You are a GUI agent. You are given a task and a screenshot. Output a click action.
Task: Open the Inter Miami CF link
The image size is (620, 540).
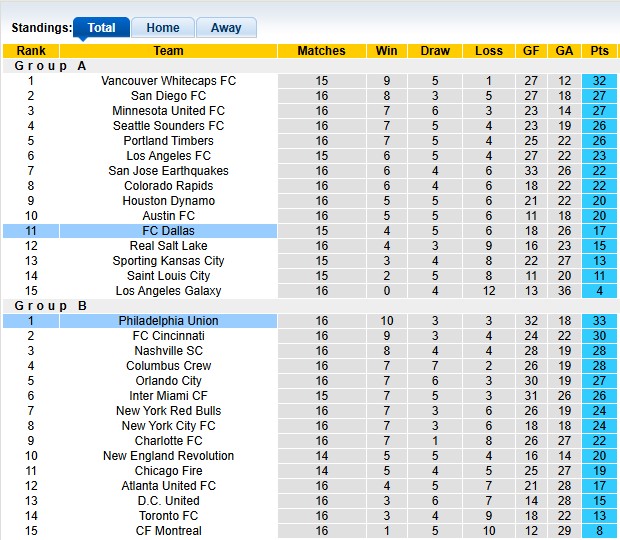click(168, 396)
